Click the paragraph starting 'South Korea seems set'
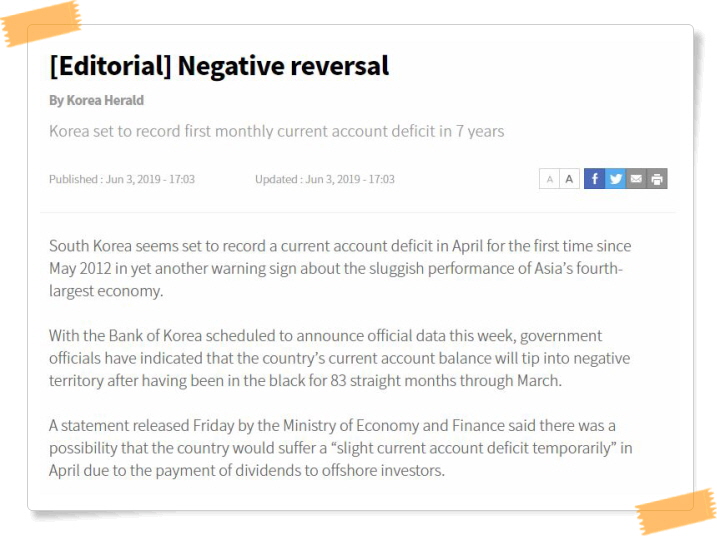The height and width of the screenshot is (536, 717). (x=340, y=268)
